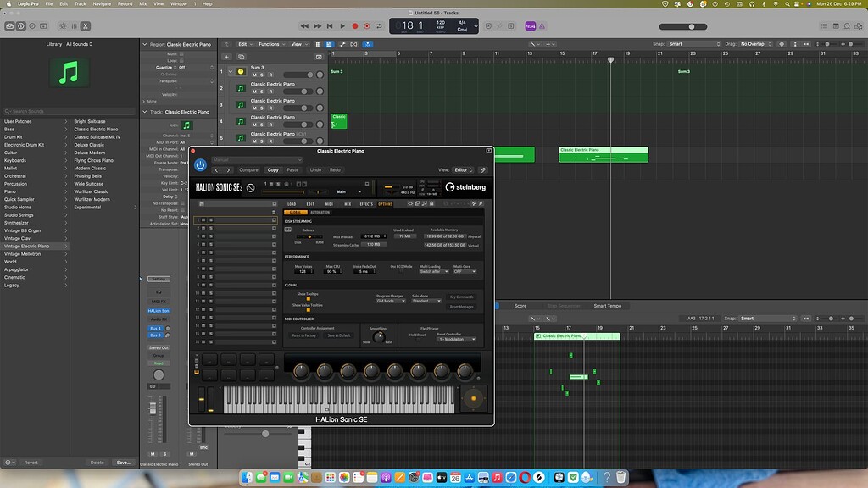Click the Reset to Factory button

(x=303, y=335)
